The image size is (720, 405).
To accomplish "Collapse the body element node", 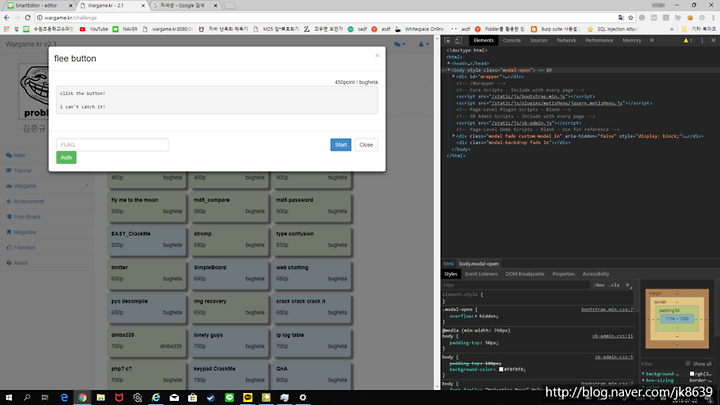I will (x=449, y=70).
